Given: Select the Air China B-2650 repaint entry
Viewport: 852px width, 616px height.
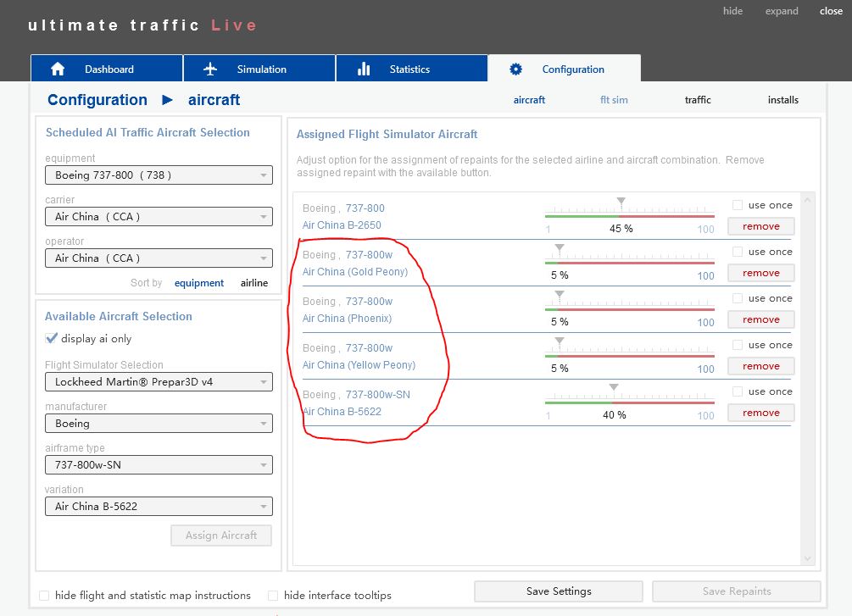Looking at the screenshot, I should (342, 225).
